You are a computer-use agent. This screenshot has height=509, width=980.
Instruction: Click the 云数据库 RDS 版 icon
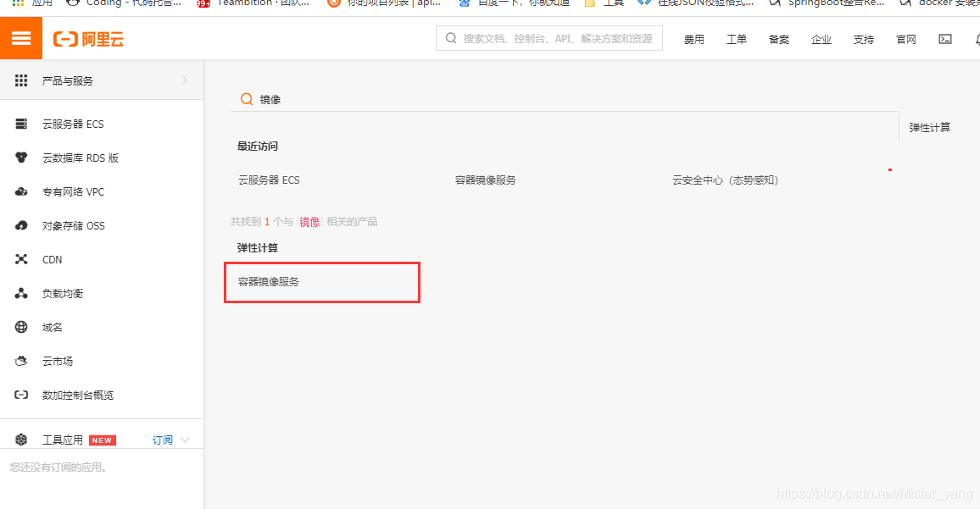[21, 158]
